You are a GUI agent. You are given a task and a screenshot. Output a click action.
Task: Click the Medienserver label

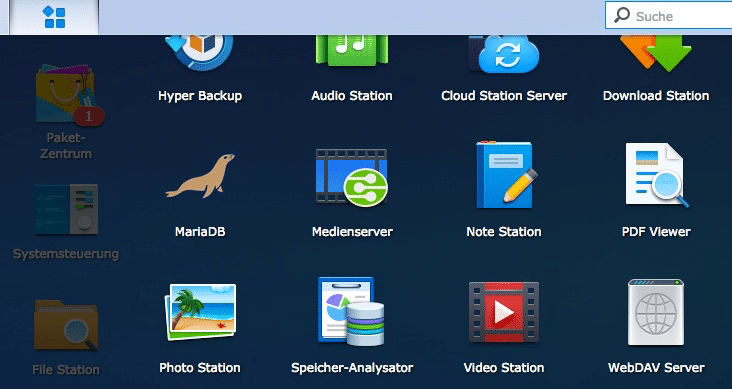[352, 232]
